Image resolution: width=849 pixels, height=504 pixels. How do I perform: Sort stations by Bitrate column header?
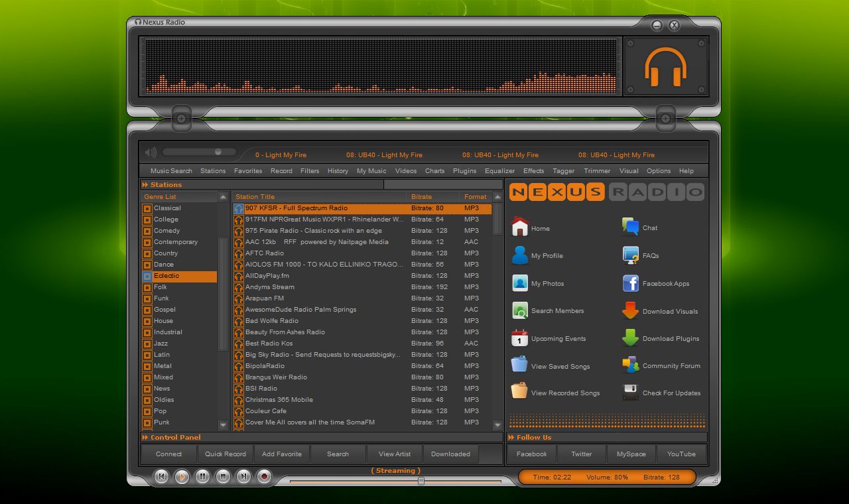click(x=432, y=196)
